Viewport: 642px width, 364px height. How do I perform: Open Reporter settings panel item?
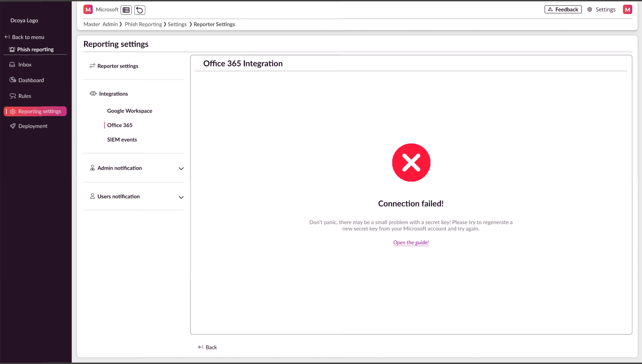coord(118,66)
